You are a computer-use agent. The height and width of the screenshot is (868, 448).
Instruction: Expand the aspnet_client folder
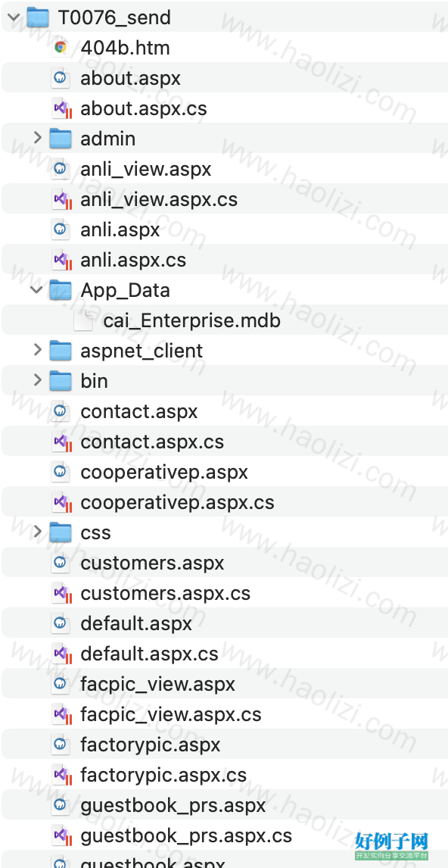[37, 351]
